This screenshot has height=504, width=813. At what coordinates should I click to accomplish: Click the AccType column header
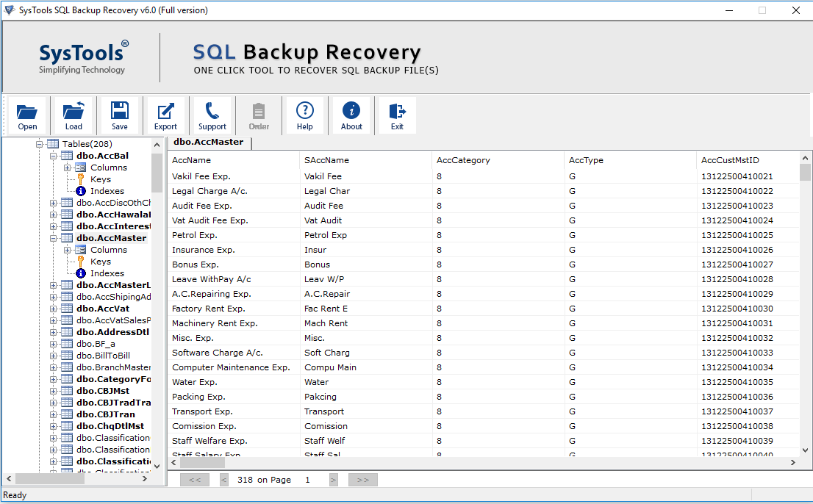click(x=630, y=160)
